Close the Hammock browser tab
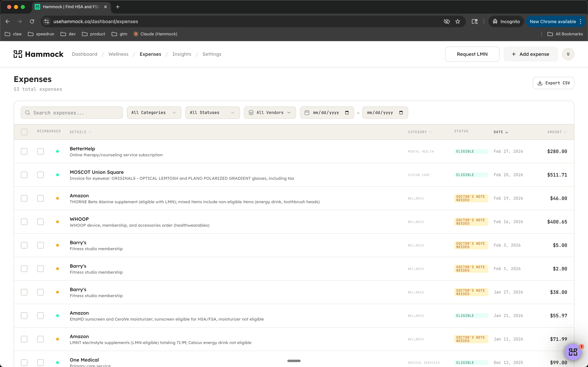The width and height of the screenshot is (588, 367). pos(105,7)
